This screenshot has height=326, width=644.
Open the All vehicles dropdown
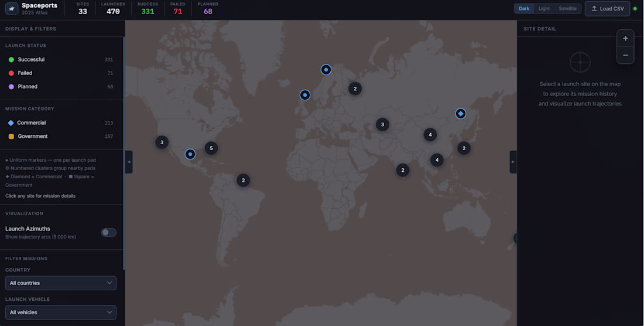coord(61,313)
